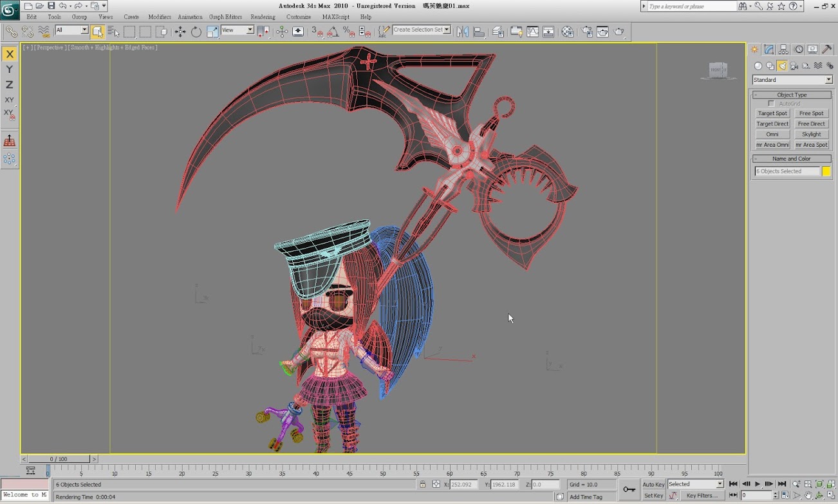
Task: Click the Align tool icon
Action: coord(479,31)
